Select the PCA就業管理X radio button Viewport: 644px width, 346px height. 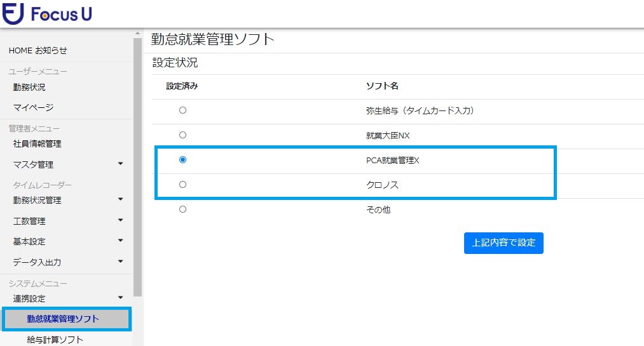click(182, 160)
